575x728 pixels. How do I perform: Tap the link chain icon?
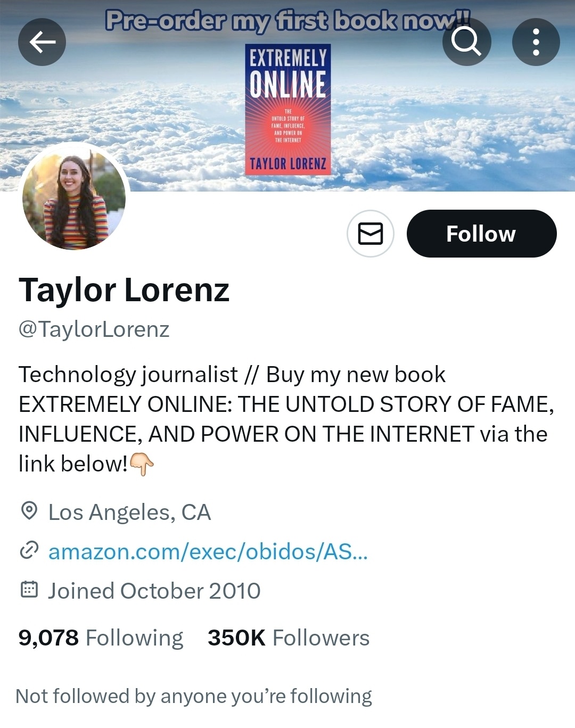click(x=29, y=551)
